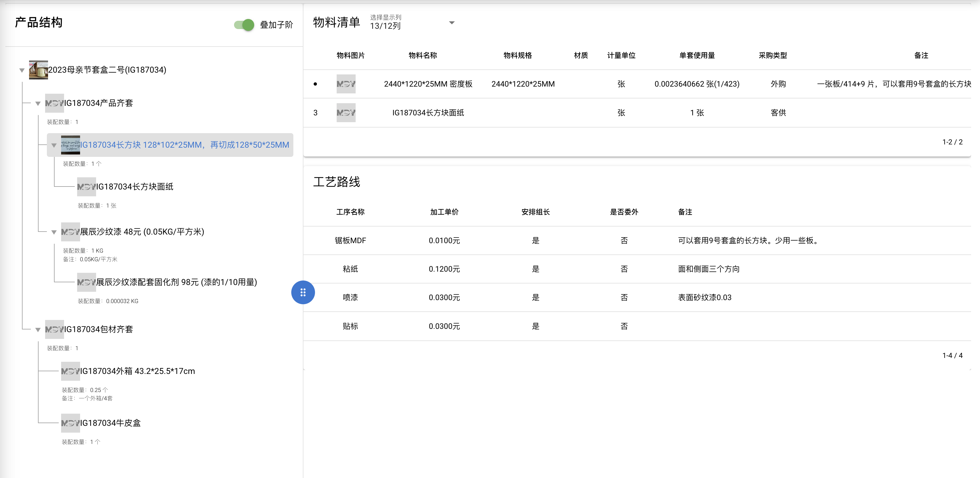
Task: Collapse the 2023母亲节套盒二号 root node
Action: coord(22,70)
